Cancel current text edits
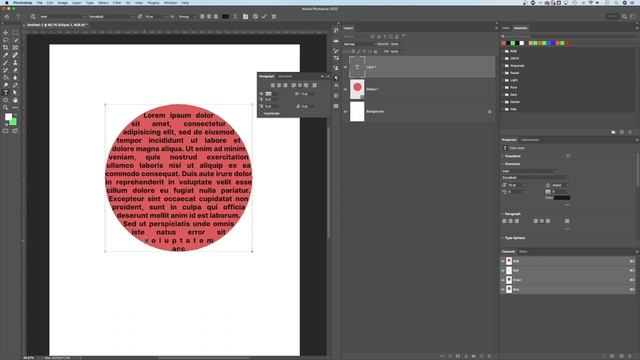Image resolution: width=640 pixels, height=360 pixels. click(x=255, y=17)
